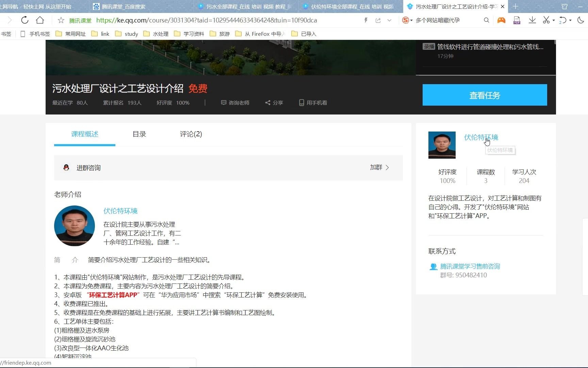This screenshot has width=588, height=368.
Task: Close the active 污水处理厂设计 tab
Action: (x=503, y=6)
